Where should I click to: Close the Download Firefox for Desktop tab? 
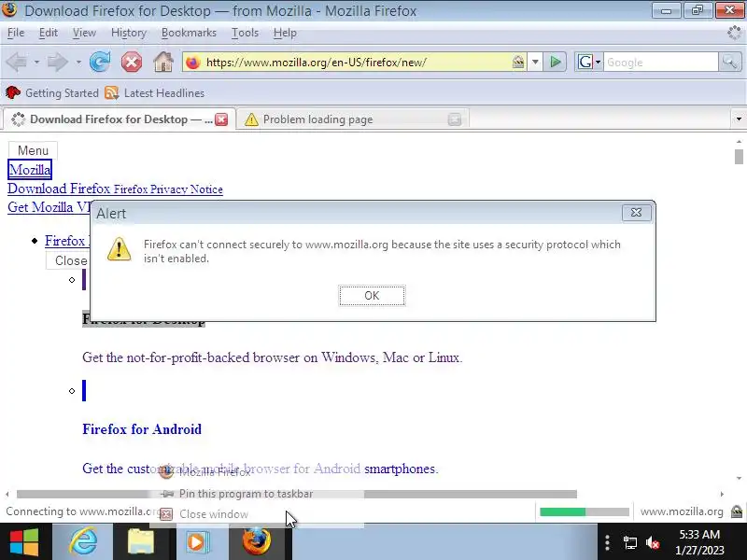[x=221, y=119]
